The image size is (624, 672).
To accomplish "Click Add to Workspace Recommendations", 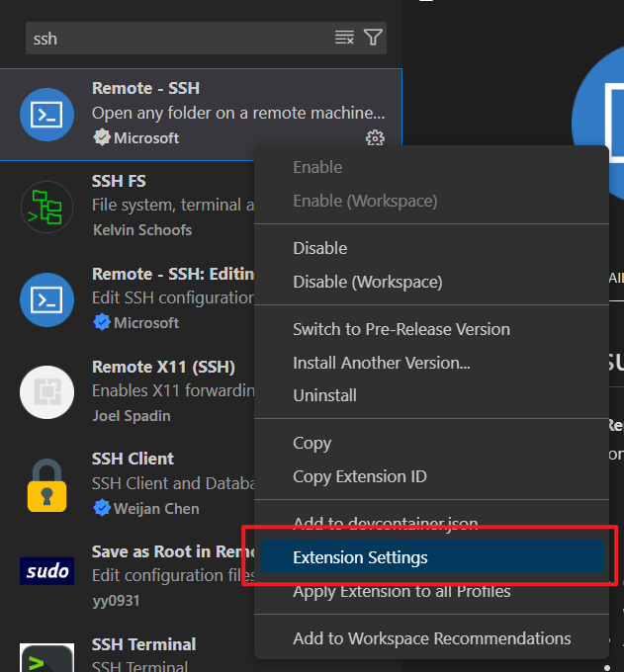I will click(431, 638).
